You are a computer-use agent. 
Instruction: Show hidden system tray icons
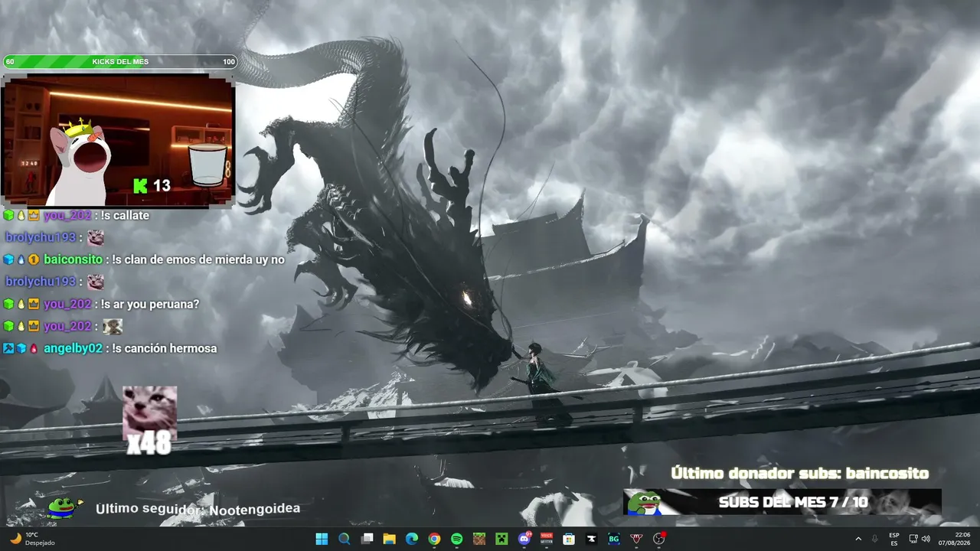857,539
